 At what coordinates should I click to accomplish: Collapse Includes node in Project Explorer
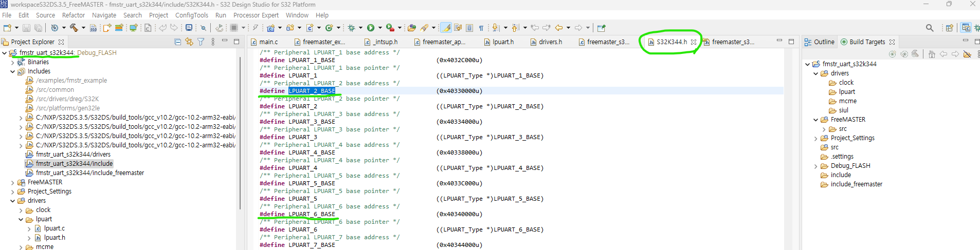[13, 71]
